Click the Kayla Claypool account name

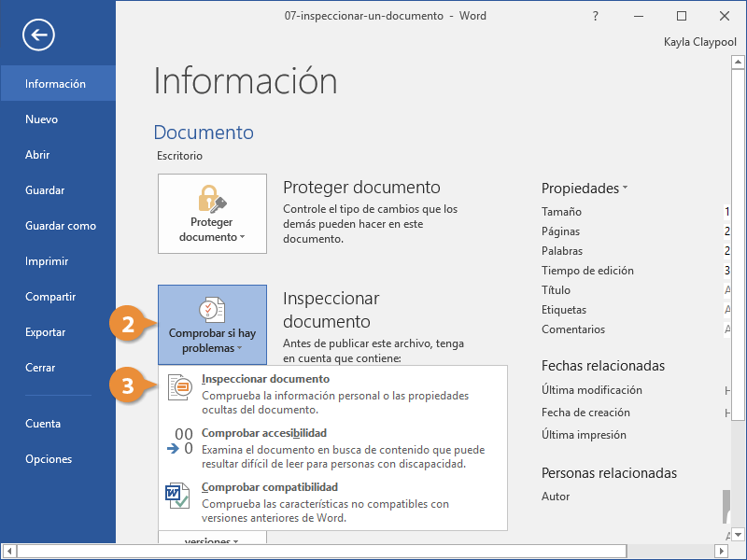[699, 42]
